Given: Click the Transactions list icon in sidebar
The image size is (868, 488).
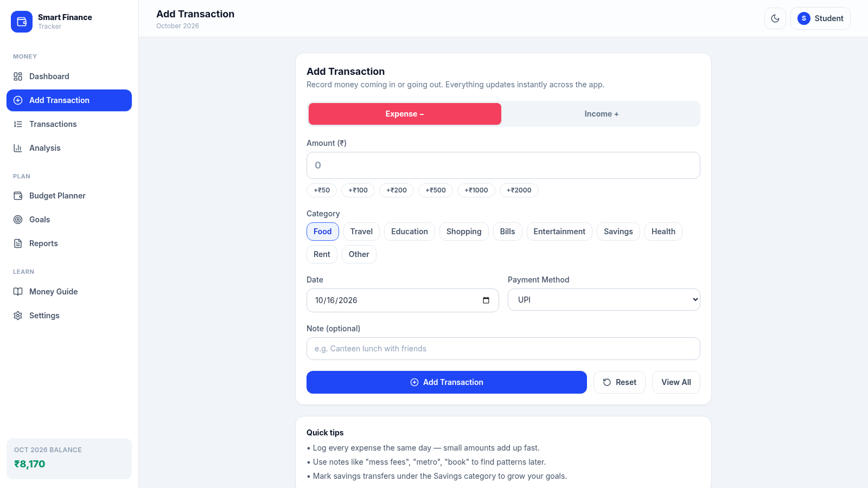Looking at the screenshot, I should pos(18,124).
